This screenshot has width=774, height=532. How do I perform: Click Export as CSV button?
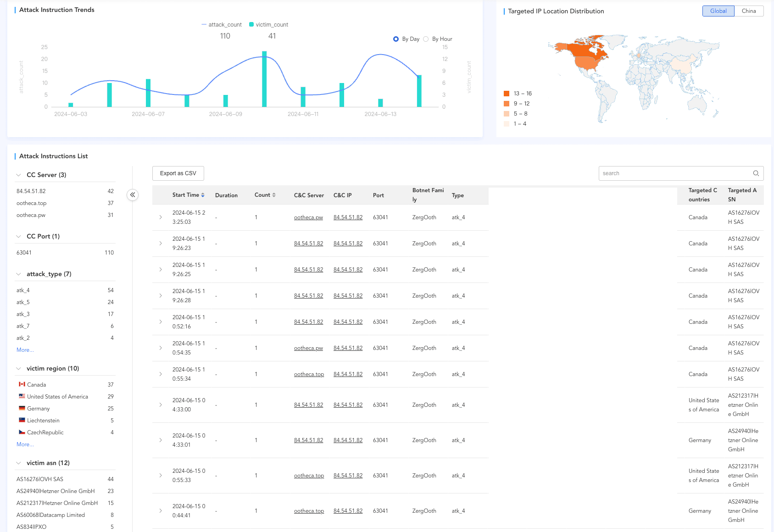click(x=178, y=173)
